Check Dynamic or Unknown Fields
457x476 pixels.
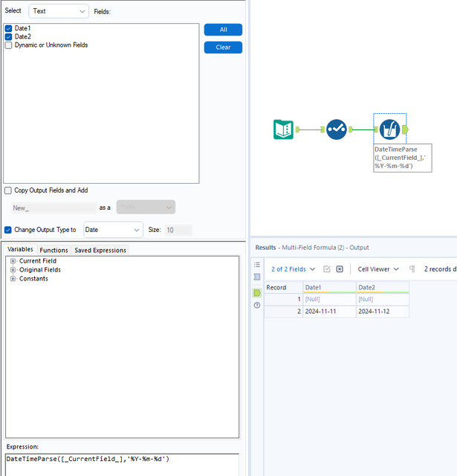tap(8, 45)
